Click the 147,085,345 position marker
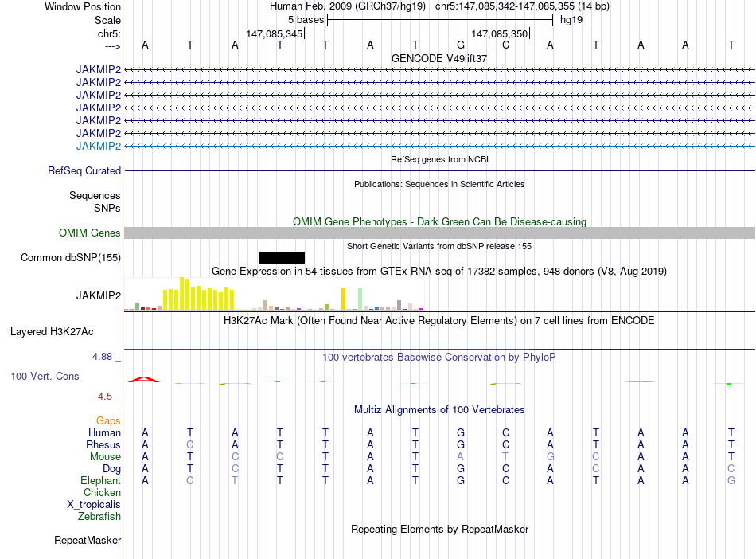The height and width of the screenshot is (559, 756). click(275, 33)
